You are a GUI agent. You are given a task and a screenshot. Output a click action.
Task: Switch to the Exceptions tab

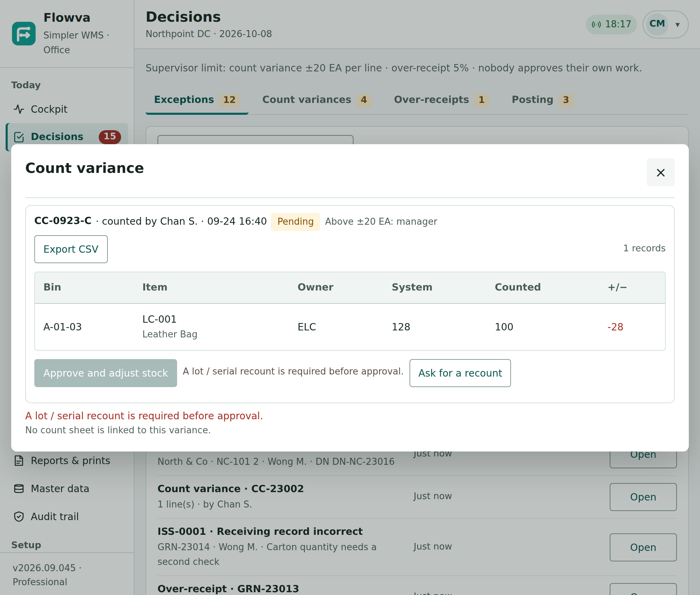tap(197, 100)
